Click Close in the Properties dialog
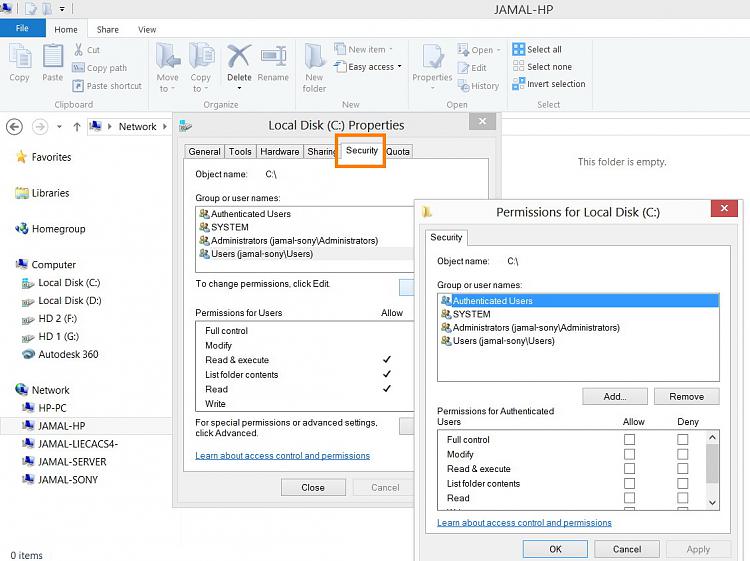Image resolution: width=750 pixels, height=561 pixels. [313, 487]
